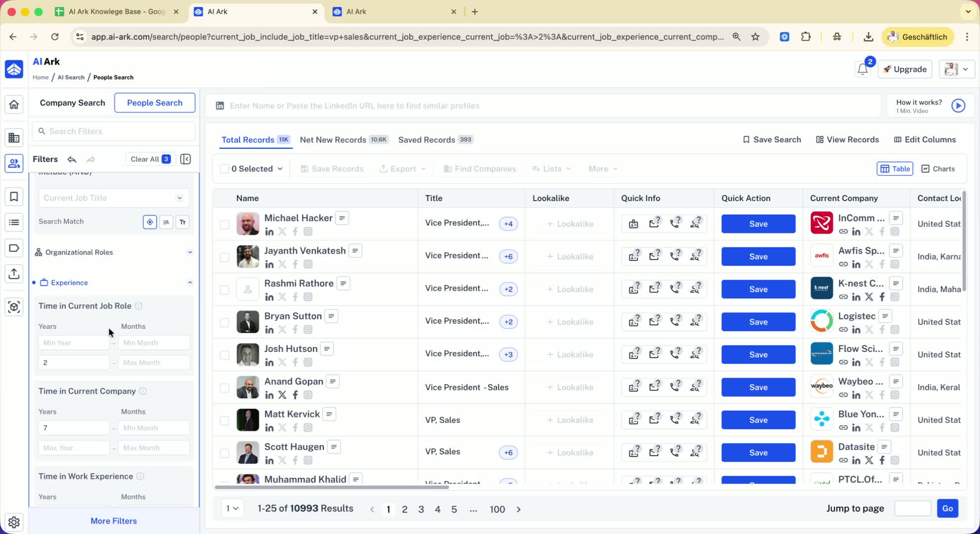Open the Export dropdown menu
The height and width of the screenshot is (534, 980).
[x=402, y=169]
